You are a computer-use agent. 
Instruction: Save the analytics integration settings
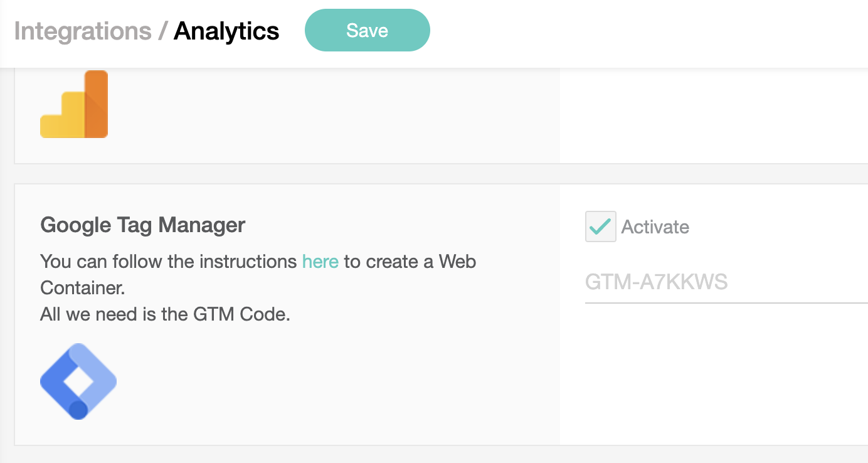pyautogui.click(x=367, y=29)
